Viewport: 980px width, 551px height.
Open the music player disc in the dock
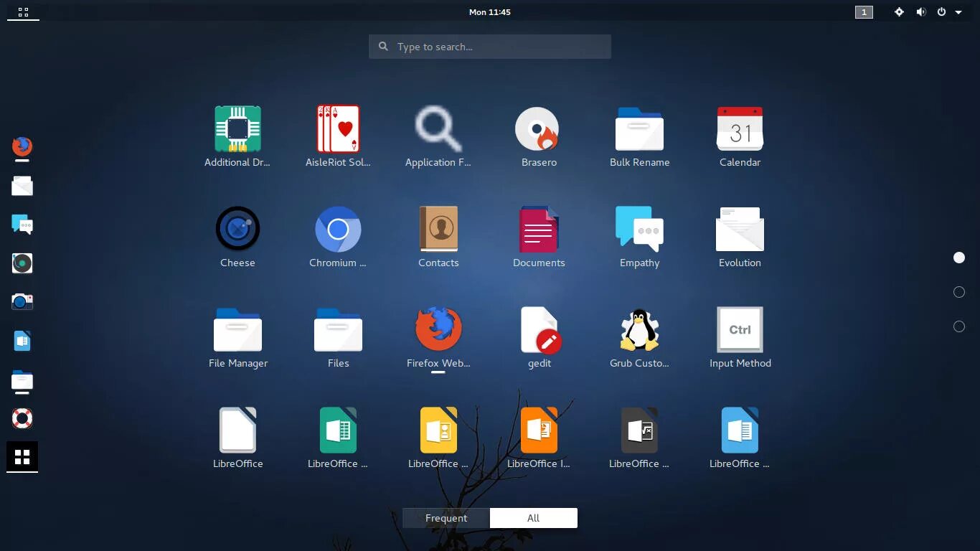[x=22, y=263]
